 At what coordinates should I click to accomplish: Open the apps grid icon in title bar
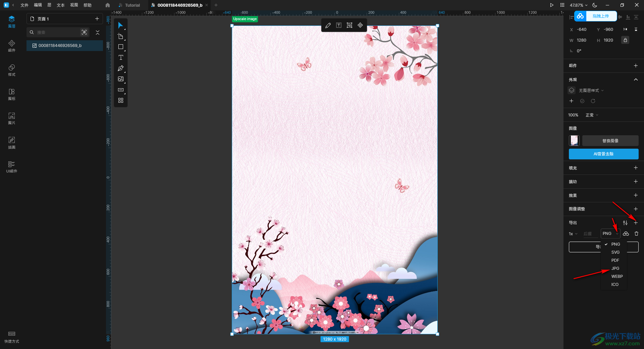[x=562, y=5]
